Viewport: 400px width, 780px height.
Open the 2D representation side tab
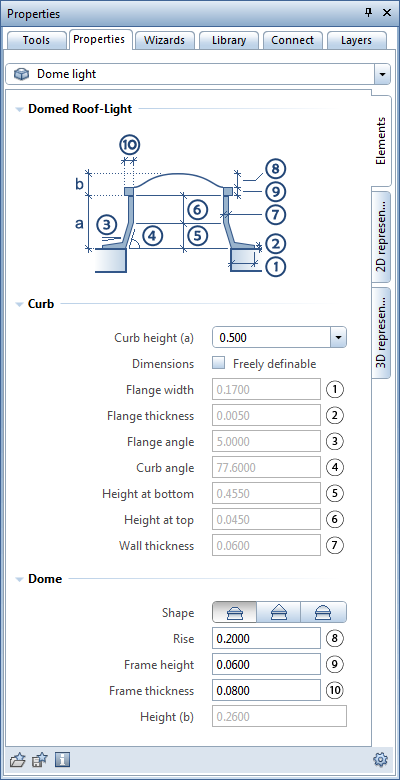381,238
